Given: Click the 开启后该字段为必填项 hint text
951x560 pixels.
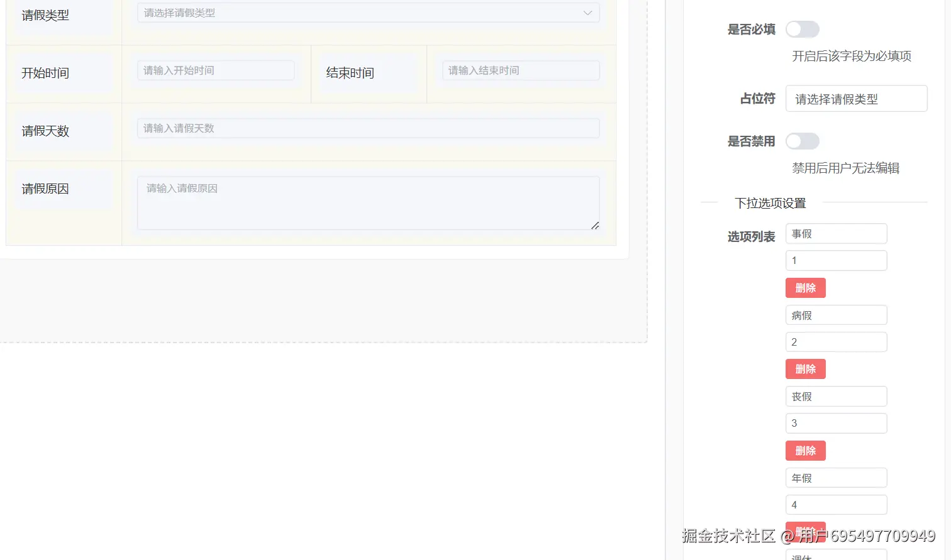Looking at the screenshot, I should click(x=852, y=56).
